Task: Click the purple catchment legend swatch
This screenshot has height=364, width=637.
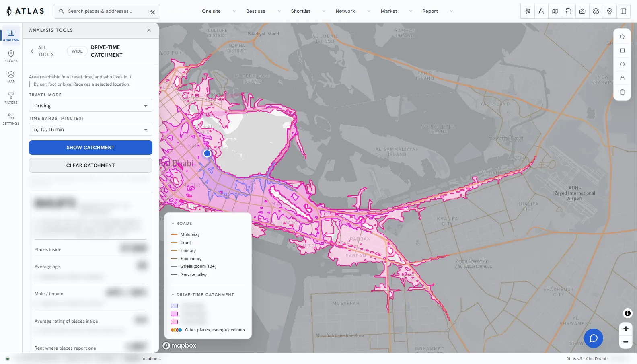Action: tap(175, 306)
